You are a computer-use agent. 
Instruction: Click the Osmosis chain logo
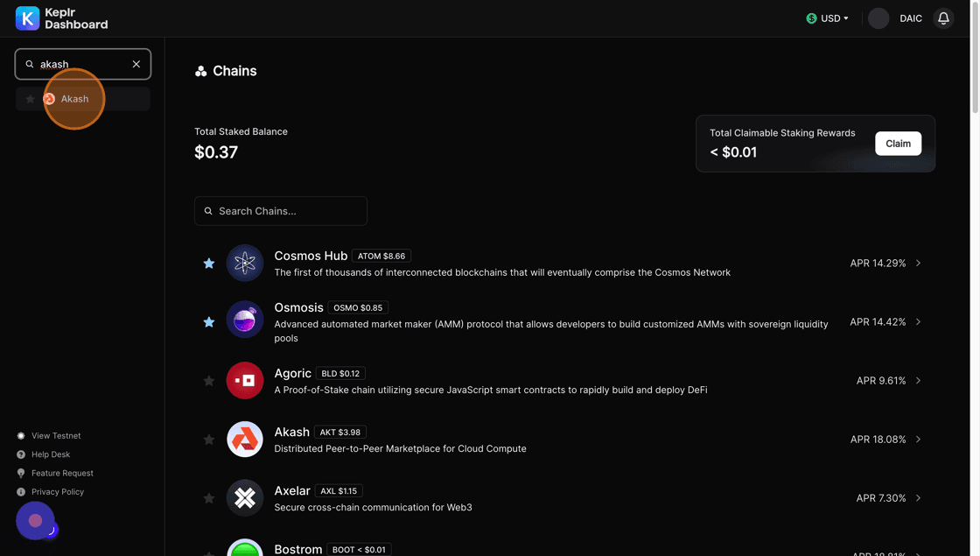[x=245, y=320]
